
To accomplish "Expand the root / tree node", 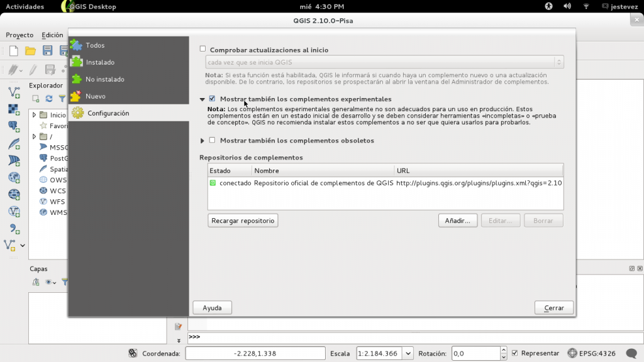I will [x=34, y=136].
